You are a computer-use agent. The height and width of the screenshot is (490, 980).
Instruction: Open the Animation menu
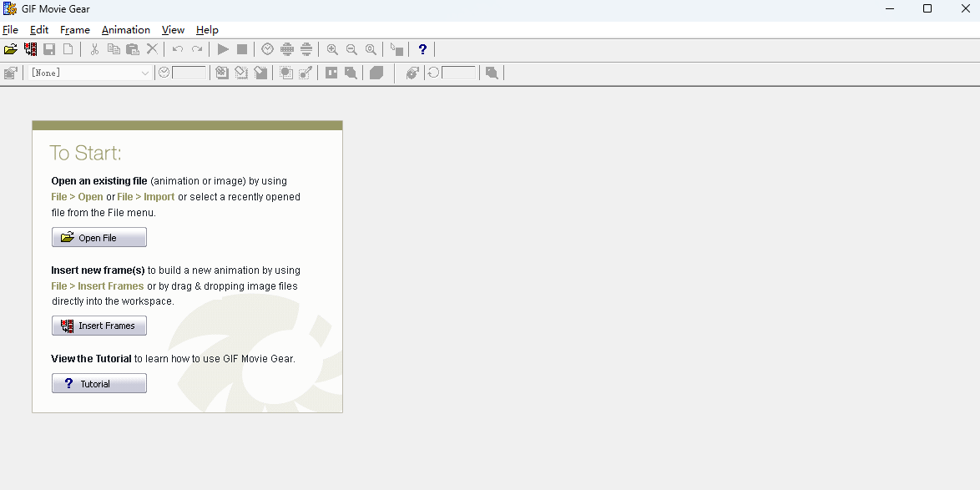(126, 30)
